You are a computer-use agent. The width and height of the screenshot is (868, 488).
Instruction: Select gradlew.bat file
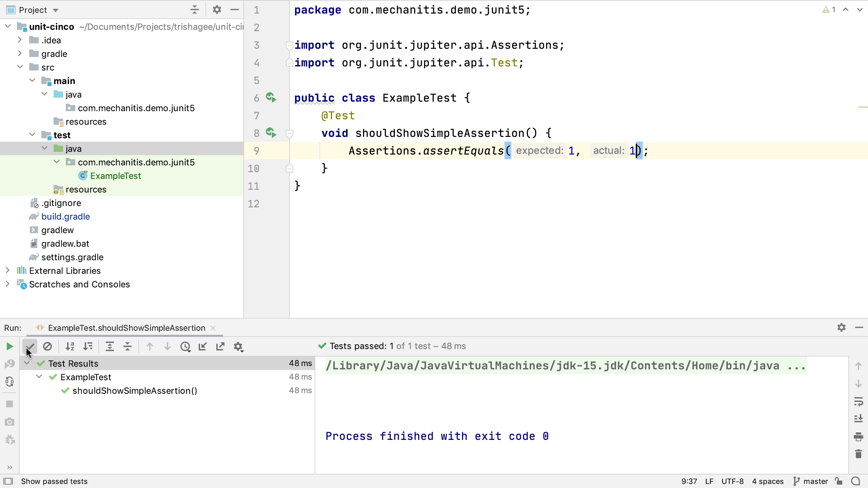(x=65, y=244)
